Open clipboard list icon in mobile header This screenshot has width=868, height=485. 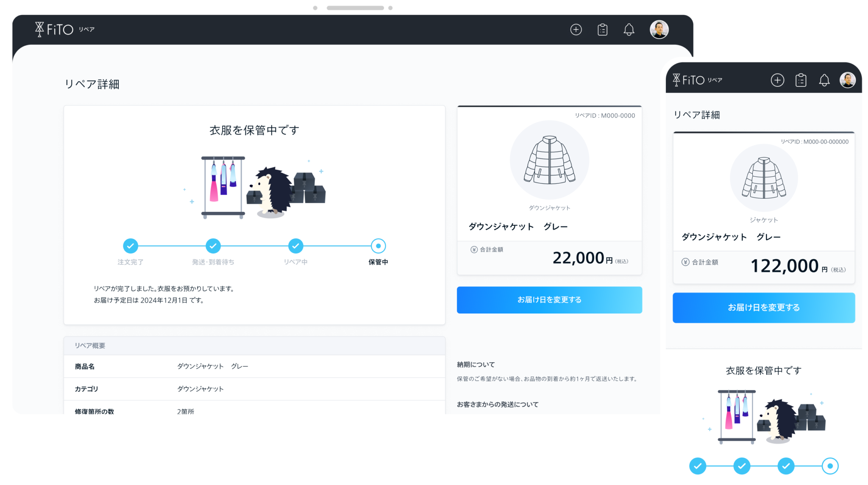click(801, 80)
